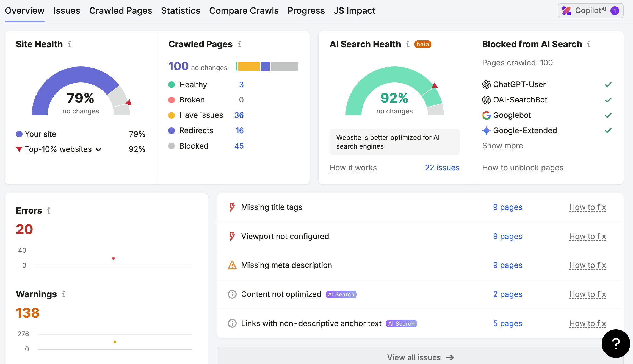
Task: Open How to unblock pages link
Action: click(x=523, y=168)
